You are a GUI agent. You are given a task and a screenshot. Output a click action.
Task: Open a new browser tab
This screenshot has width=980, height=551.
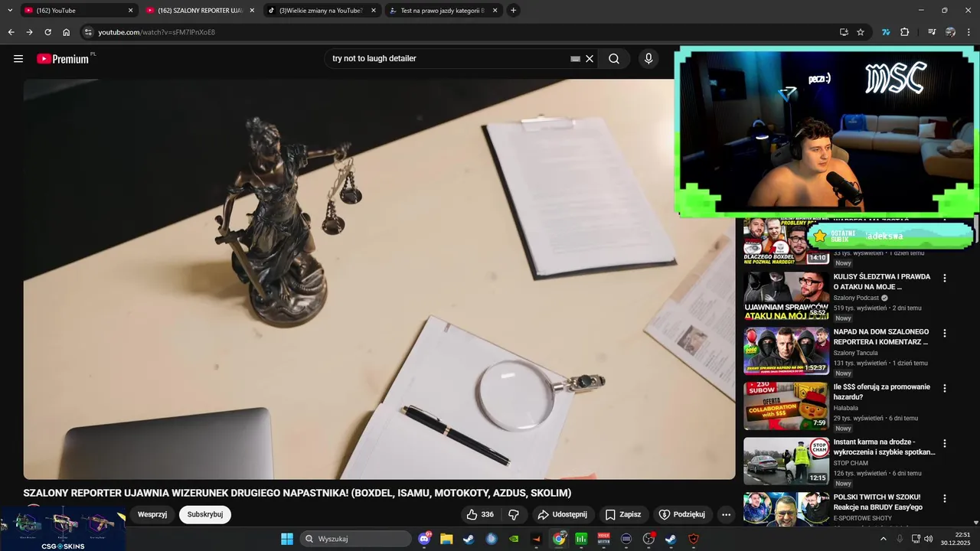coord(514,11)
